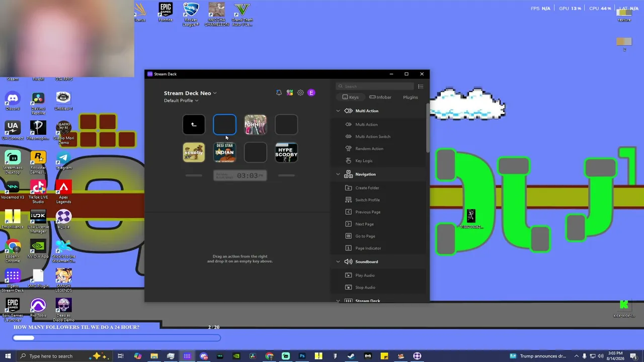Viewport: 644px width, 362px height.
Task: Select the scooby key
Action: pyautogui.click(x=194, y=152)
